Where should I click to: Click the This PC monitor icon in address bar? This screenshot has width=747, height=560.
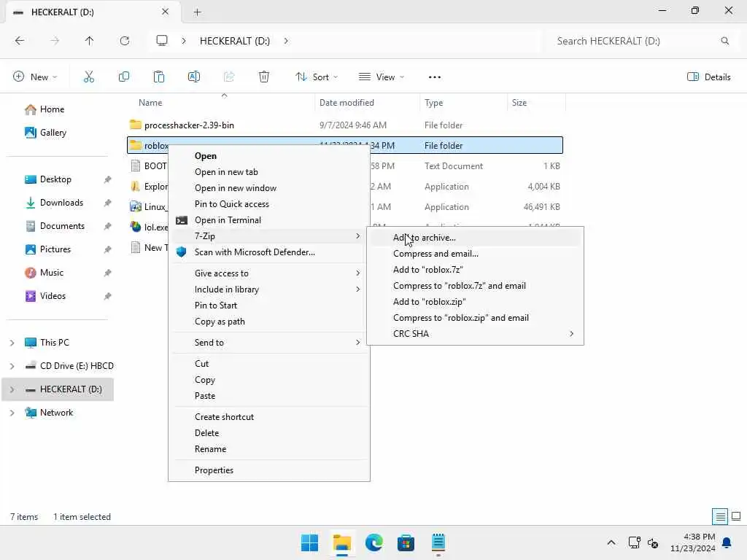point(162,41)
